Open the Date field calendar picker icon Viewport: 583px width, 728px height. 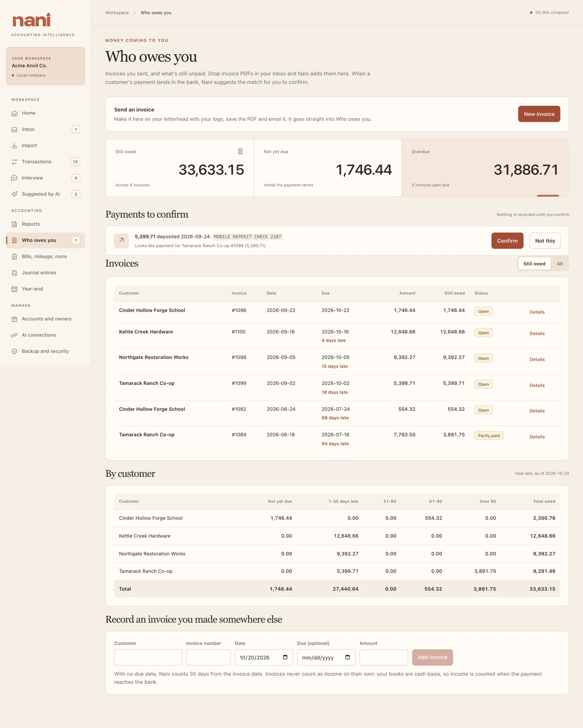point(285,657)
